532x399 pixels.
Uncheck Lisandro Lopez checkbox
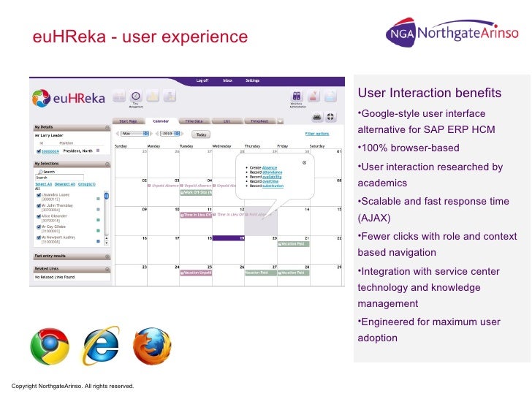click(x=38, y=195)
